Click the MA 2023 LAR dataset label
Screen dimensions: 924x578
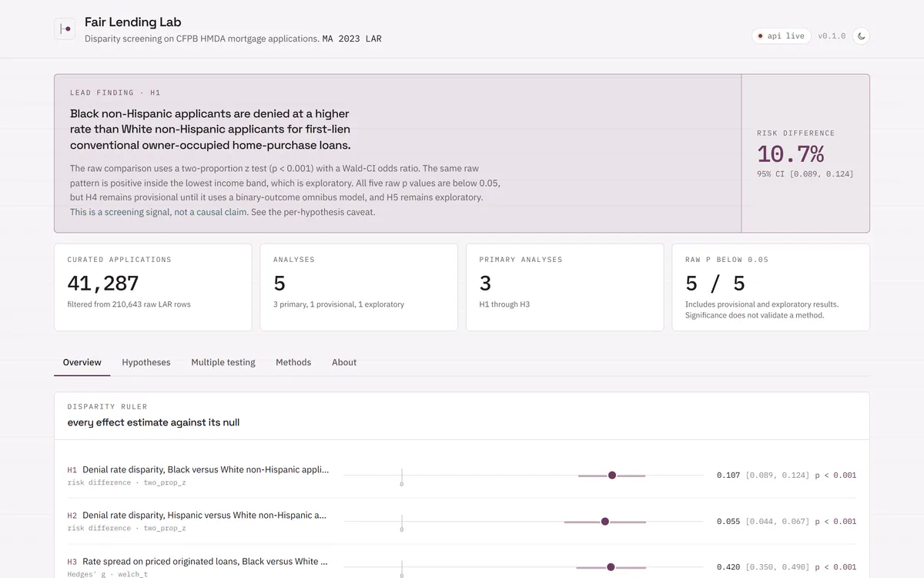[352, 39]
